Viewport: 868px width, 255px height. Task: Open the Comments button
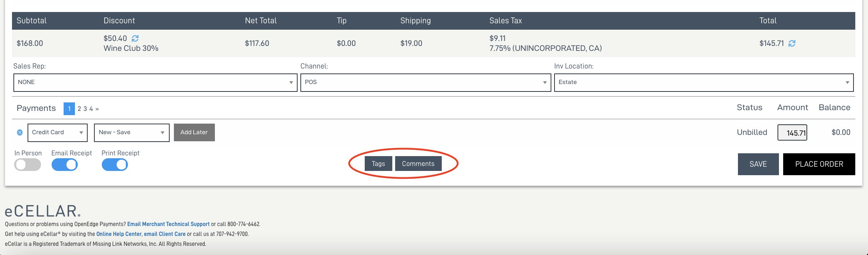[x=418, y=164]
